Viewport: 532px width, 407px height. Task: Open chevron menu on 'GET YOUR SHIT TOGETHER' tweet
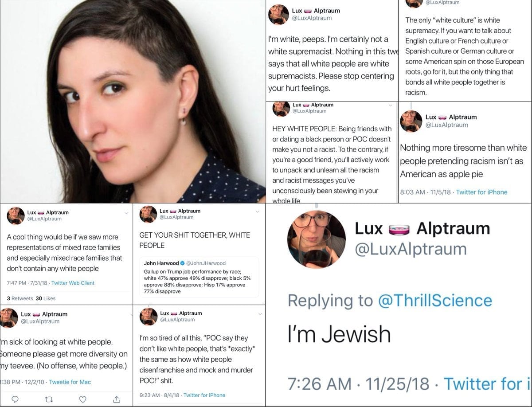pyautogui.click(x=258, y=211)
